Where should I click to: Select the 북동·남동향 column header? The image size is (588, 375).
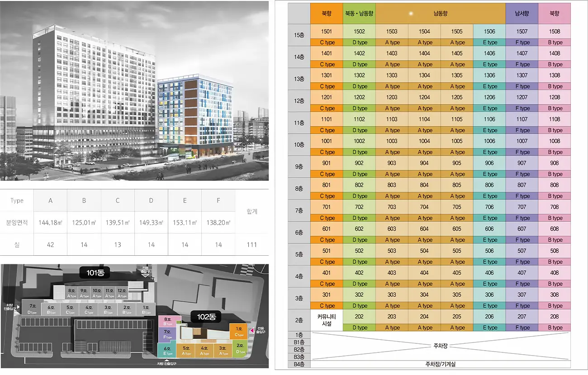[359, 14]
